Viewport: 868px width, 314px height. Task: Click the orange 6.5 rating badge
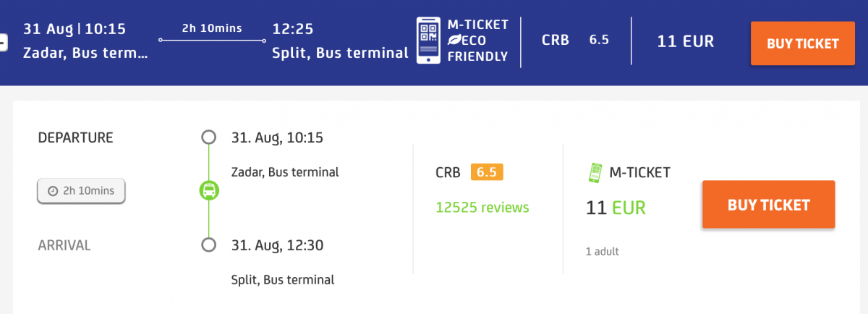point(487,173)
